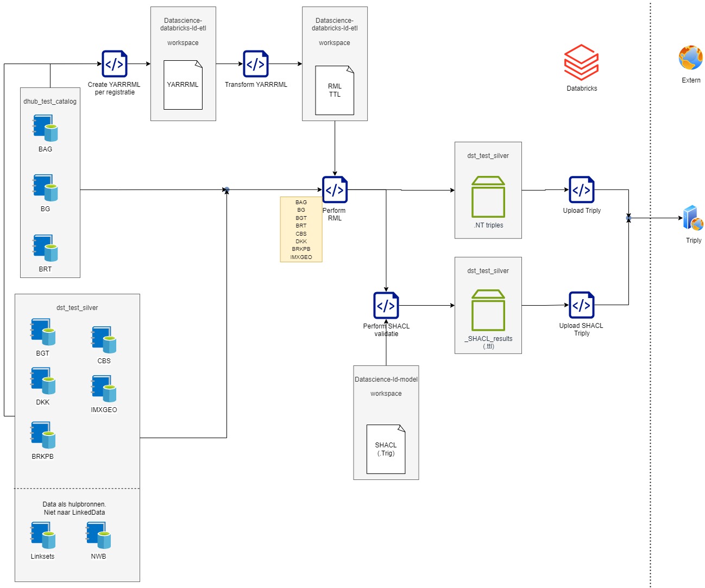Select the dst_test_silver title above .NT triples
Viewport: 705px width, 588px height.
488,156
